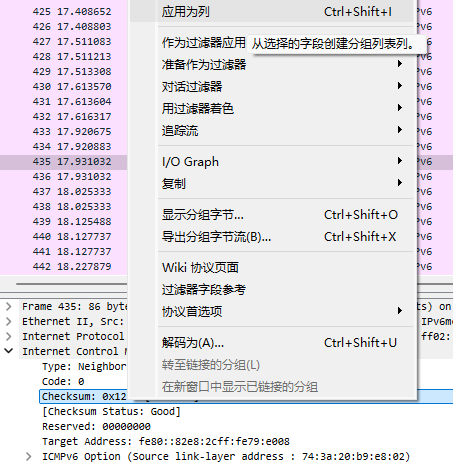Select packet 425 at 17.408652

[x=63, y=12]
